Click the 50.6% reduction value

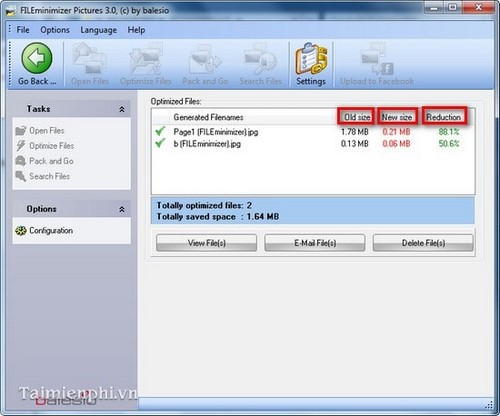449,144
